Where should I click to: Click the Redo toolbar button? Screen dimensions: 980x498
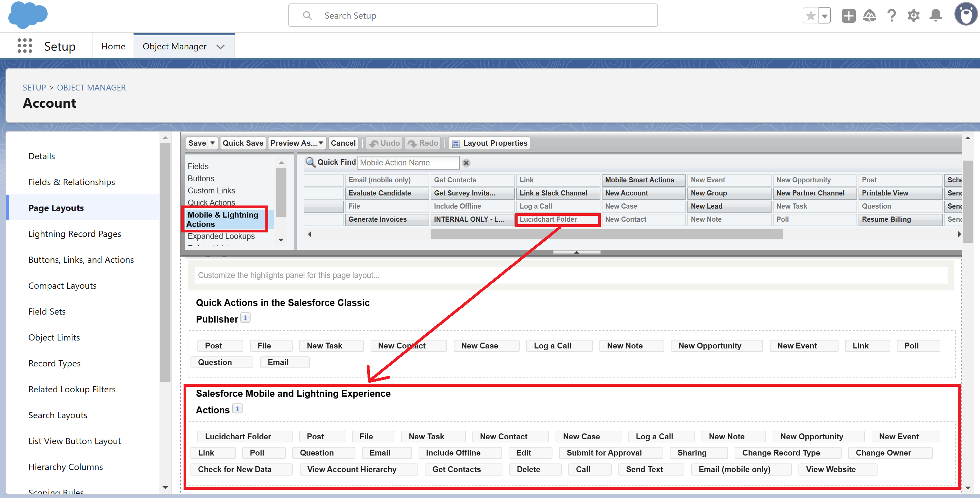point(423,143)
